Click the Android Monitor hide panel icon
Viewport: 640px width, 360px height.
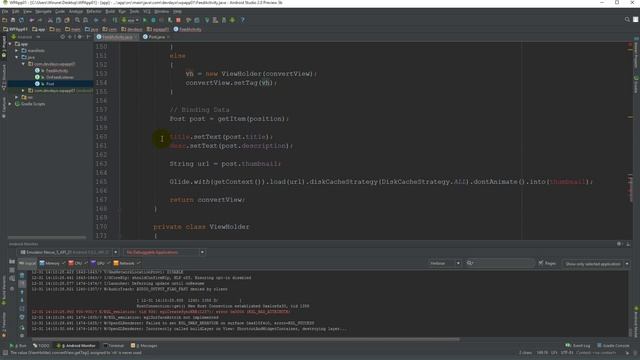pyautogui.click(x=628, y=244)
